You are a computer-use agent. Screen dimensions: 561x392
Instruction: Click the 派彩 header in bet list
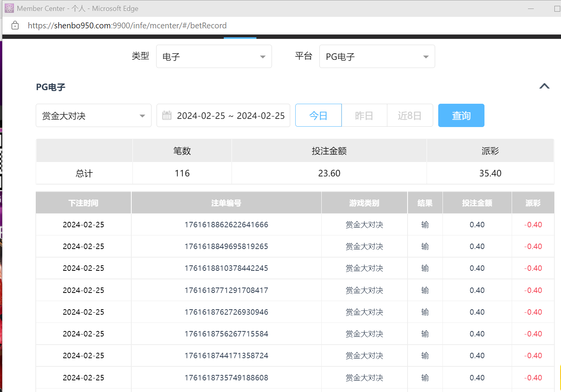[x=533, y=203]
